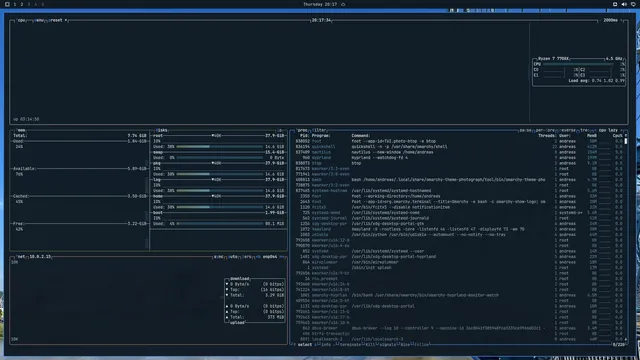Click the preset selector in btop
This screenshot has width=640, height=360.
coord(58,20)
